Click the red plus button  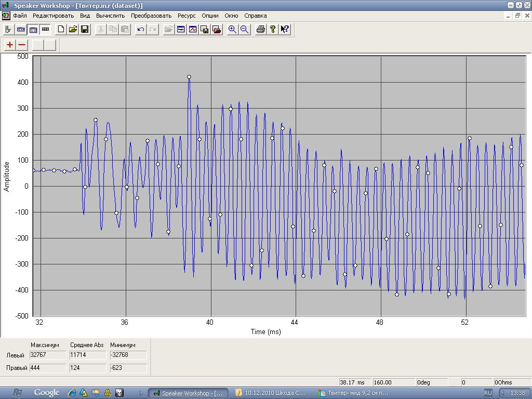click(10, 45)
